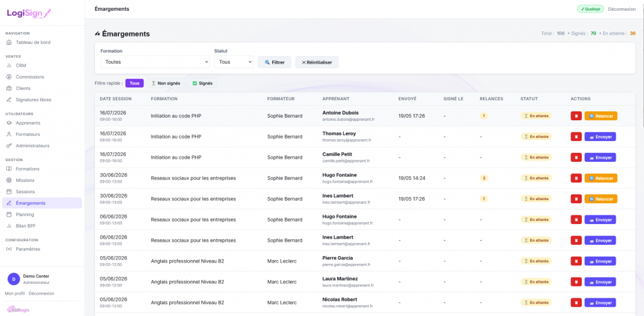
Task: Click the APPRENANT column header
Action: tap(336, 99)
